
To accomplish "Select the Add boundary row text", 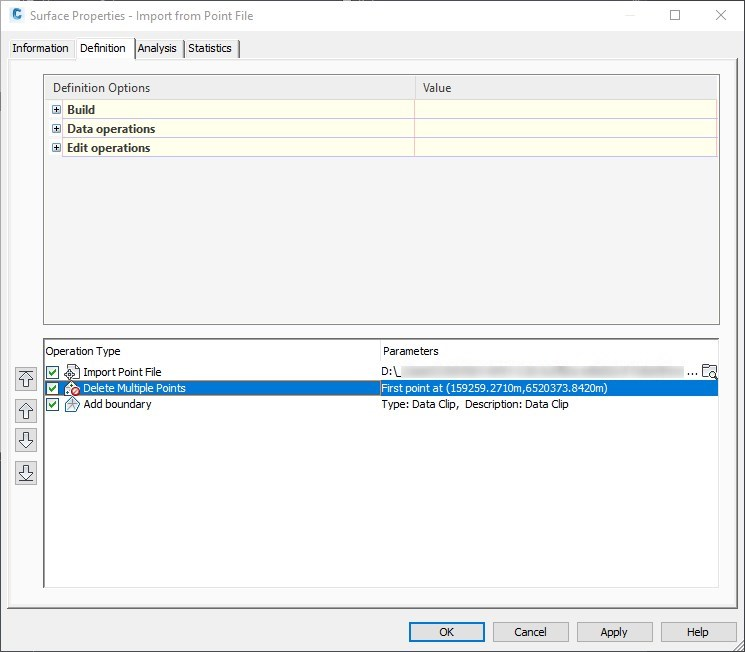I will 117,404.
